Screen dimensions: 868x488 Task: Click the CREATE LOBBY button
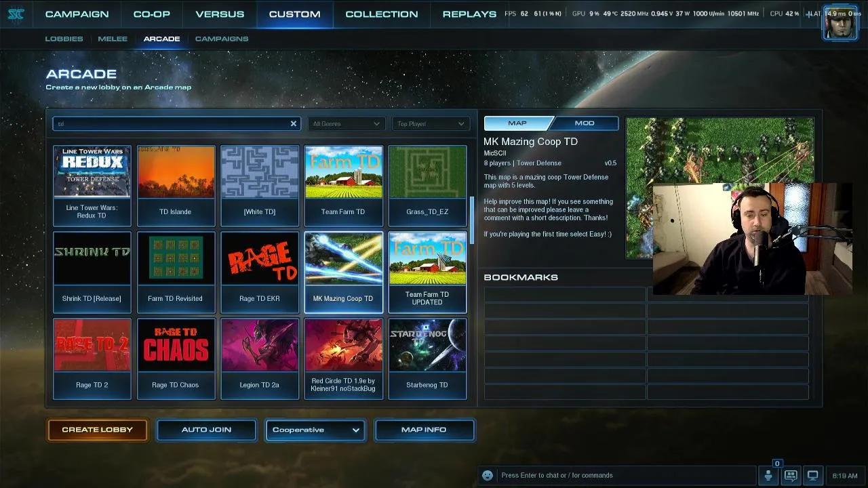click(98, 430)
